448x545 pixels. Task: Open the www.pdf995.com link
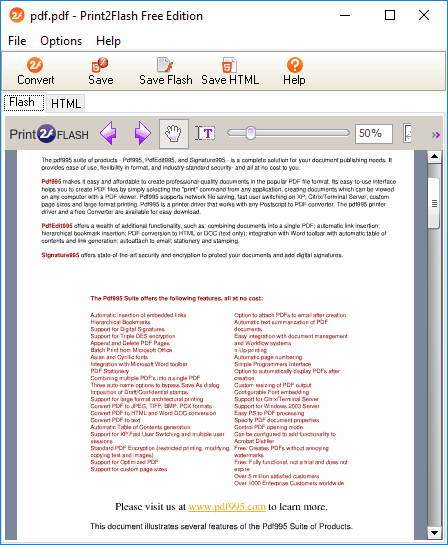point(227,507)
